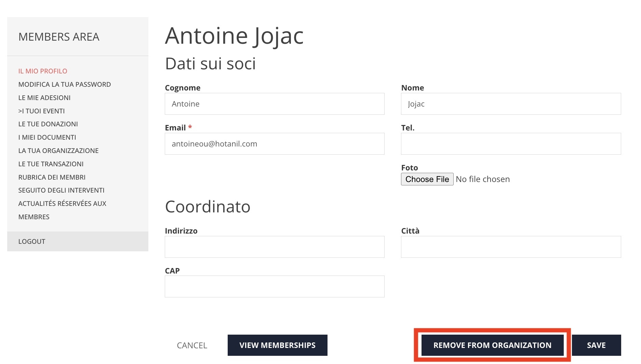The image size is (641, 364).
Task: Open Actualités réservées aux membres
Action: [x=62, y=204]
